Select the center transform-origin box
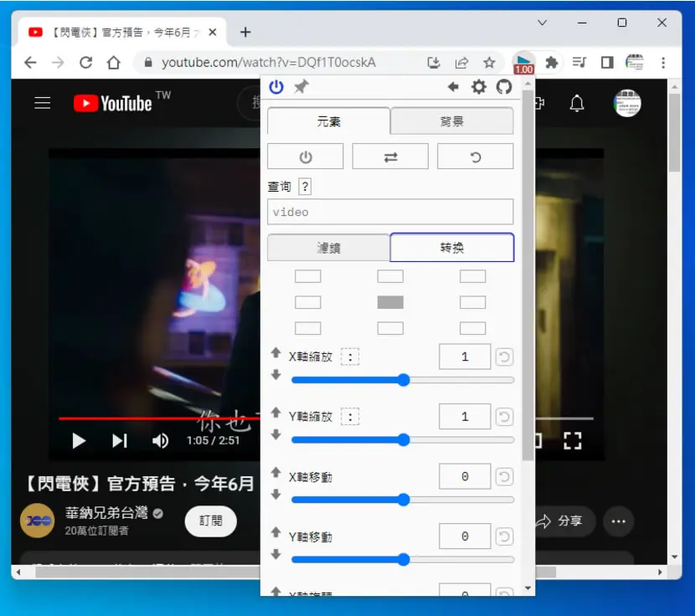 390,303
